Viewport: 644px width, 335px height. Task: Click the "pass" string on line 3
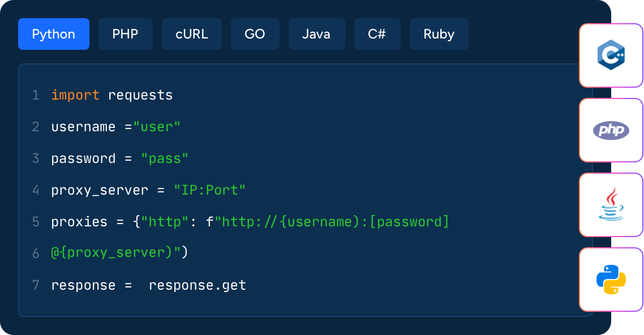pyautogui.click(x=165, y=158)
